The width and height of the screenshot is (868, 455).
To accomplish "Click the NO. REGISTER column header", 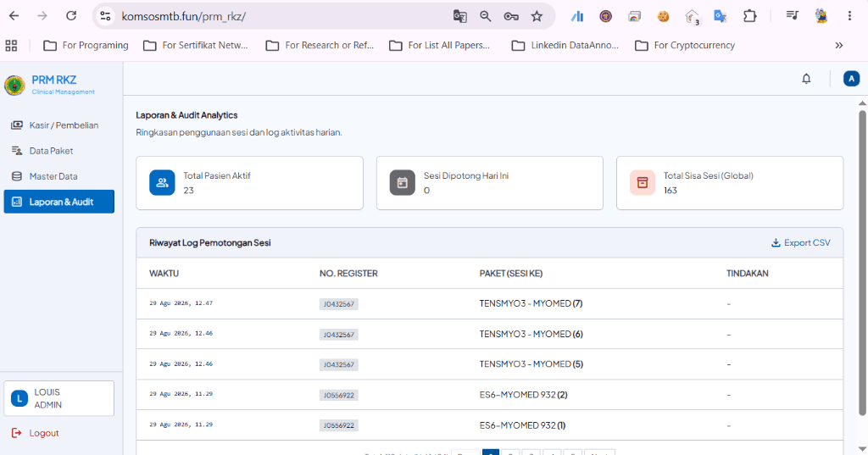I will click(x=348, y=274).
